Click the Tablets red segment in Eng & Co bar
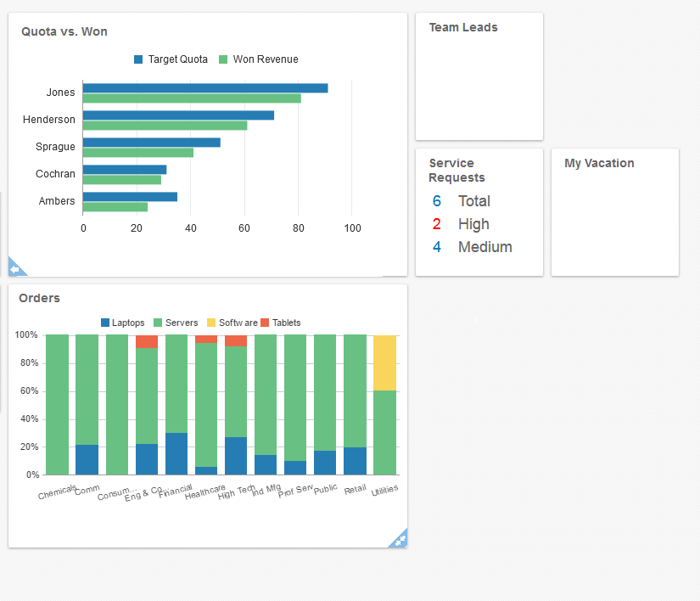 [147, 341]
